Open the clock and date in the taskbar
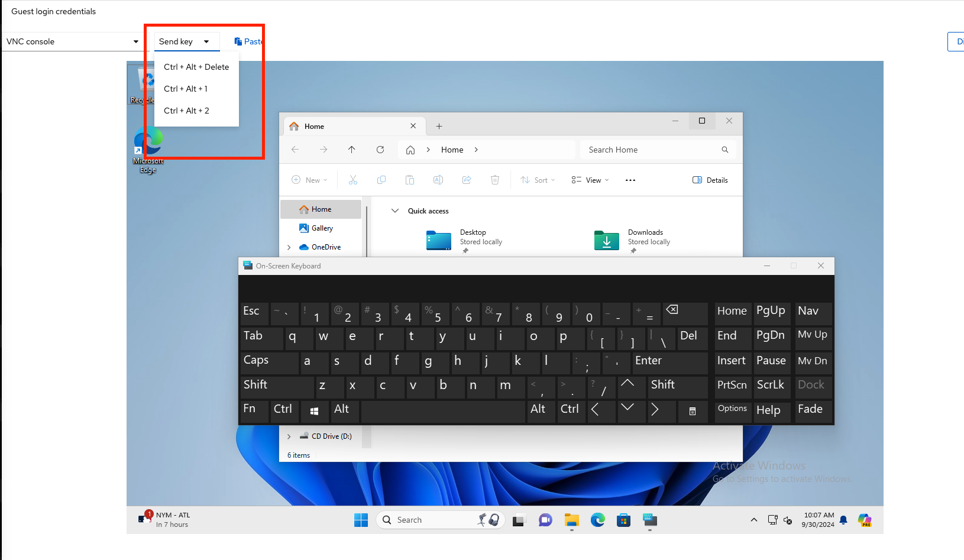The width and height of the screenshot is (964, 560). (819, 520)
